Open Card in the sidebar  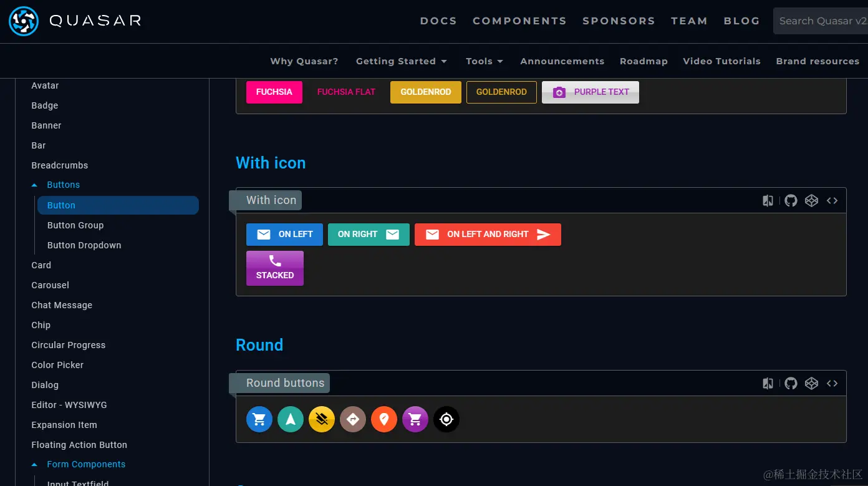click(x=41, y=265)
